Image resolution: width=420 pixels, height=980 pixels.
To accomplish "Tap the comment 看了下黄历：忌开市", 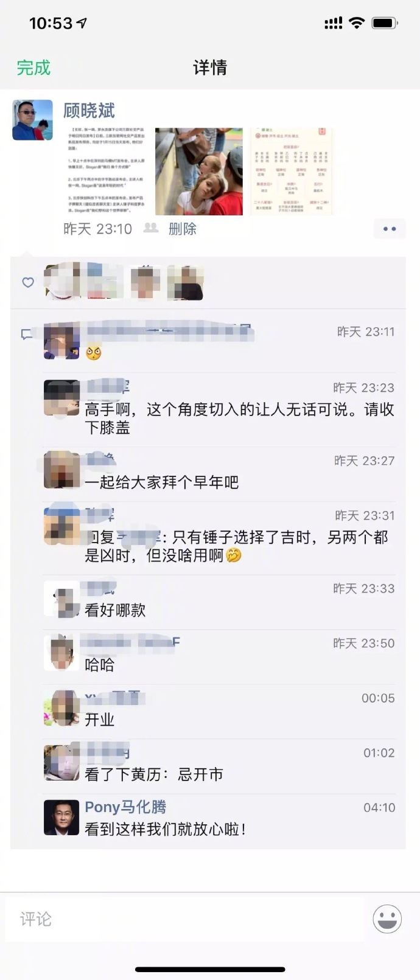I will (154, 774).
